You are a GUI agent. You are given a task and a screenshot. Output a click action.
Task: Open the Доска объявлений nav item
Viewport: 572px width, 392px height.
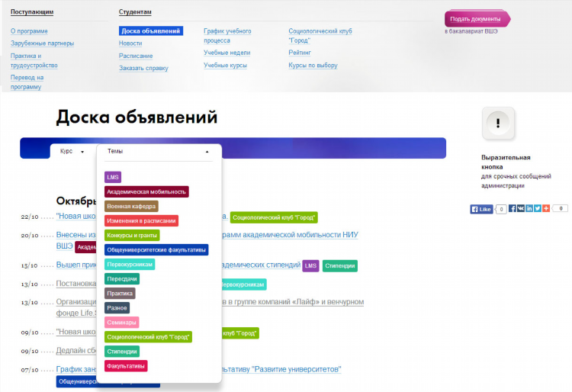[151, 31]
